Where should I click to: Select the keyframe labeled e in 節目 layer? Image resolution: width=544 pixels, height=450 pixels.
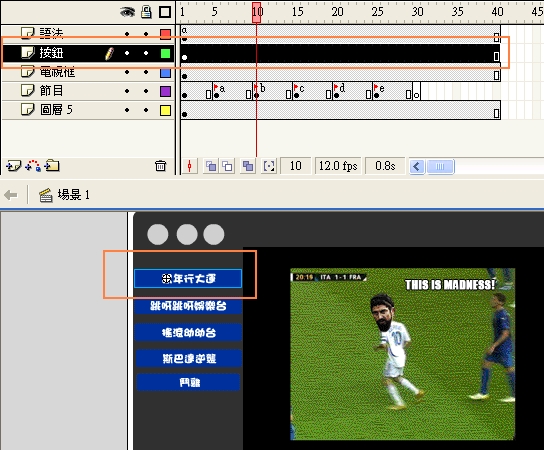click(376, 92)
